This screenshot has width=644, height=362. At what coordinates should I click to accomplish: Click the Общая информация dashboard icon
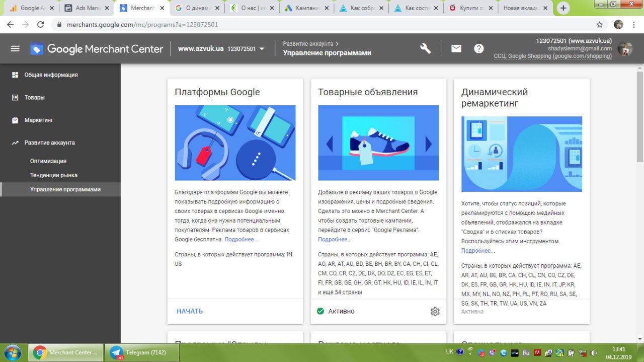point(15,75)
